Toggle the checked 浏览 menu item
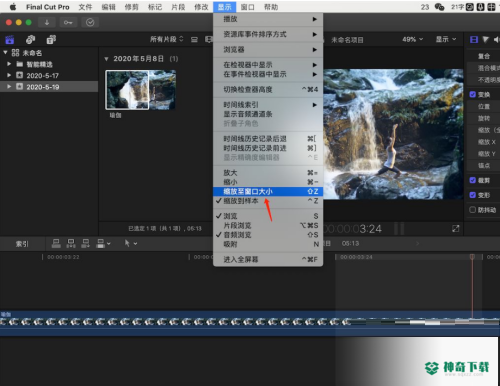Screen dimensions: 500x386 pyautogui.click(x=268, y=216)
